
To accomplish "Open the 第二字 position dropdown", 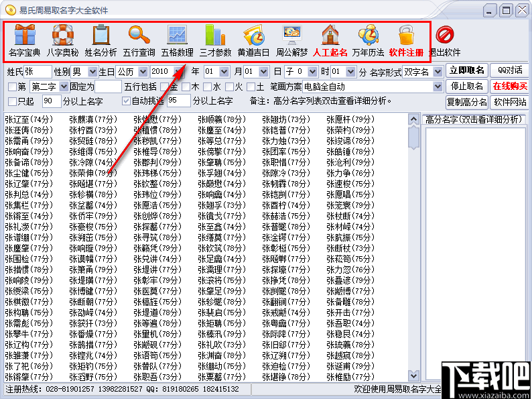I will 64,87.
